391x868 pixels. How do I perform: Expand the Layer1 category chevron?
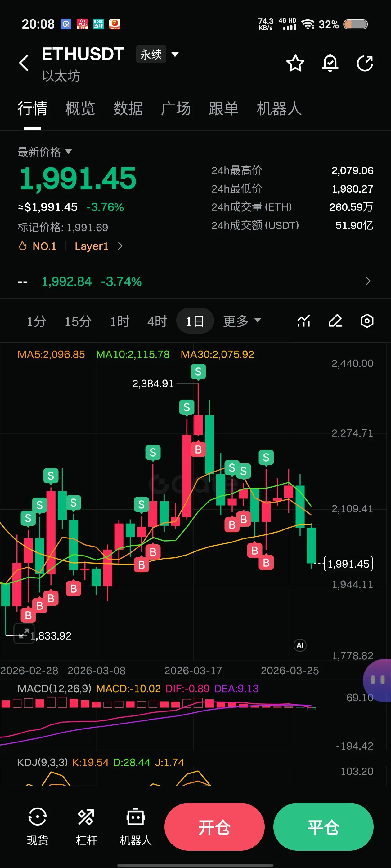click(x=120, y=246)
